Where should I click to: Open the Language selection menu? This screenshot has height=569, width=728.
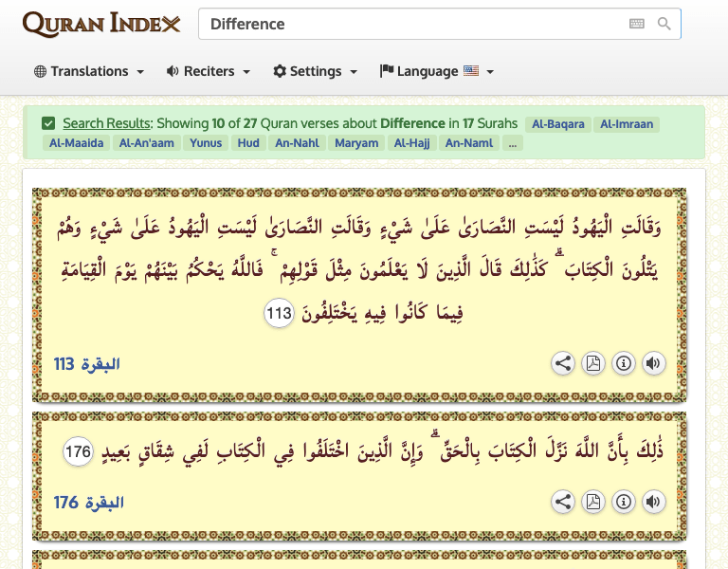click(x=437, y=71)
